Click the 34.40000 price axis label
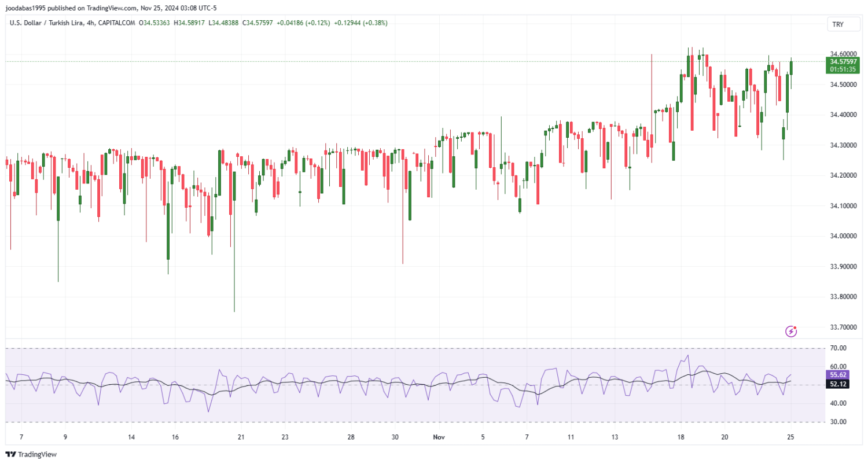 [x=843, y=115]
